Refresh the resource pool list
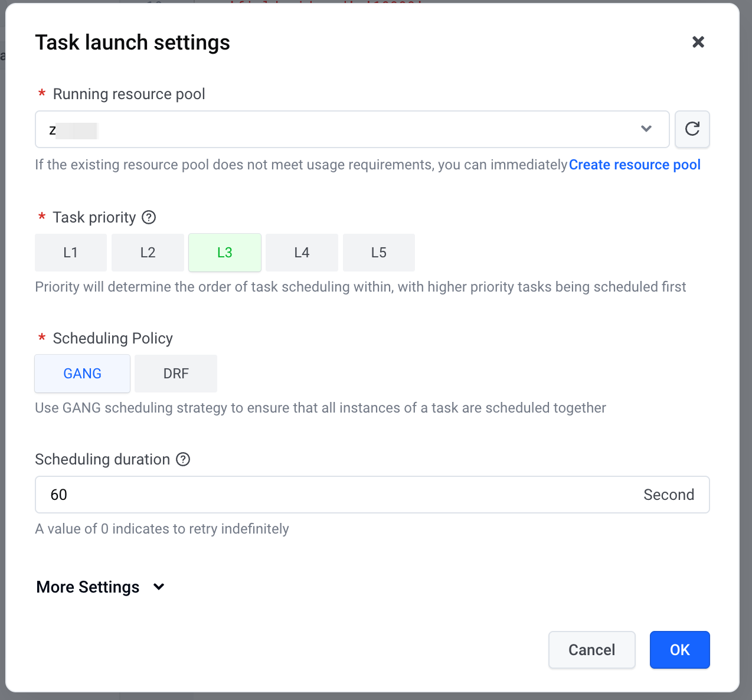The height and width of the screenshot is (700, 752). 692,129
